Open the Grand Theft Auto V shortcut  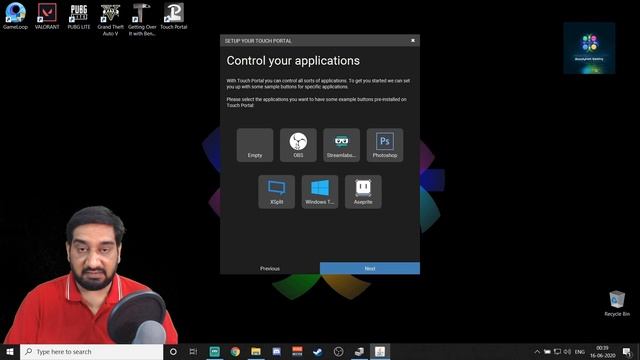click(x=110, y=20)
